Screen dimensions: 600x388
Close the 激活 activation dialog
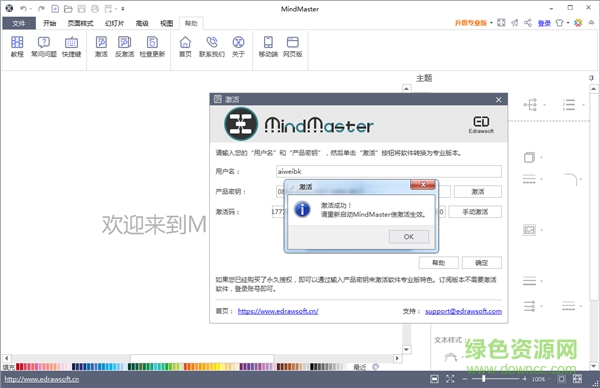(498, 99)
